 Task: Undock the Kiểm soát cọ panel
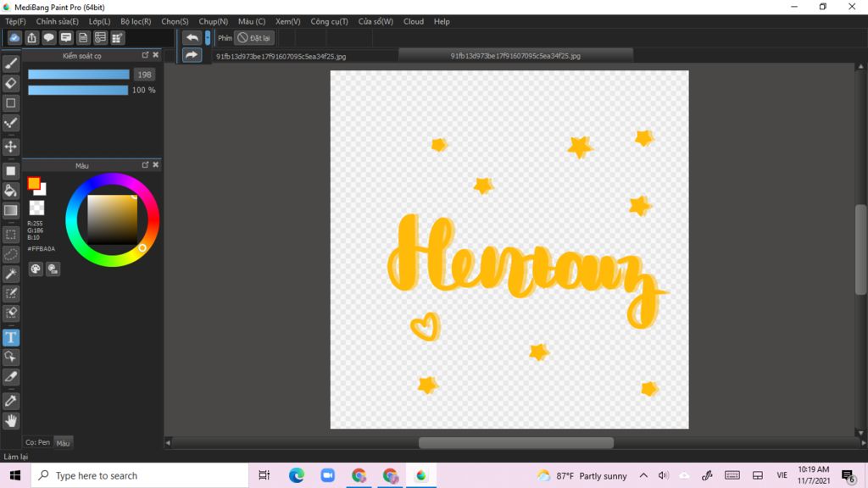tap(145, 55)
